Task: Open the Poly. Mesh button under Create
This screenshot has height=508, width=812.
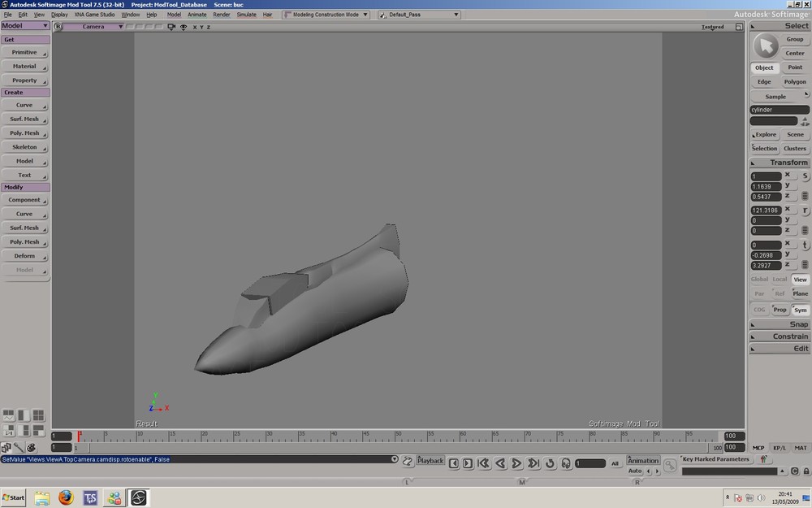Action: point(25,133)
